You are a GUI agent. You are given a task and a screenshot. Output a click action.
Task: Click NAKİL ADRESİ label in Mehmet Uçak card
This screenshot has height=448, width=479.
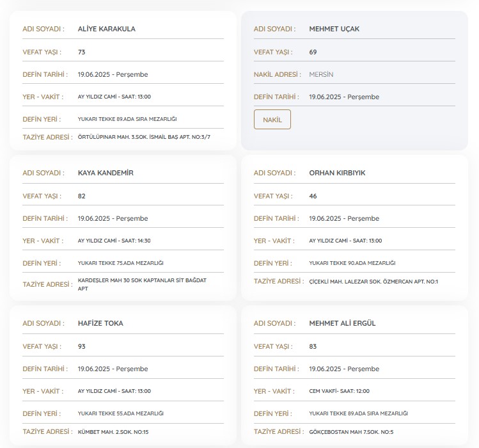coord(278,75)
